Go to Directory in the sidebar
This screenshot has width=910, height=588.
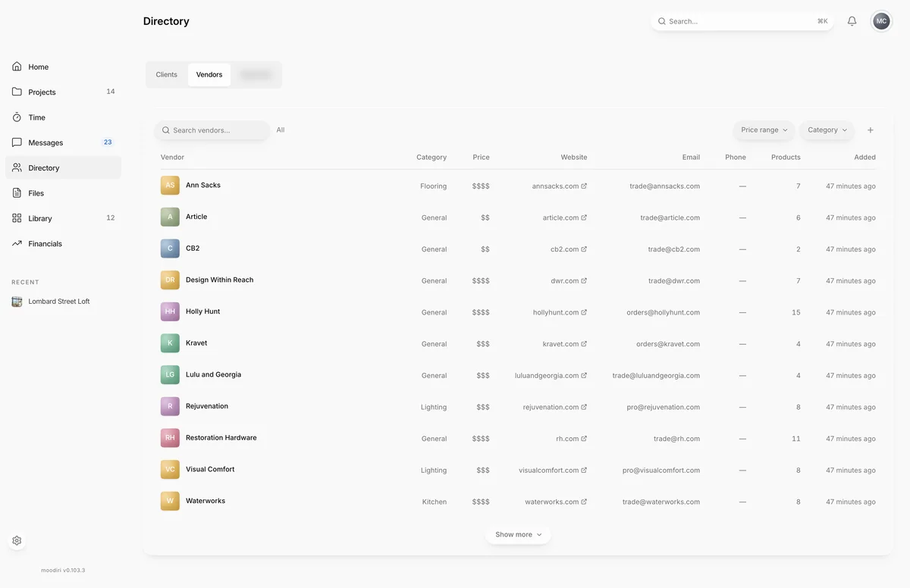click(x=63, y=167)
